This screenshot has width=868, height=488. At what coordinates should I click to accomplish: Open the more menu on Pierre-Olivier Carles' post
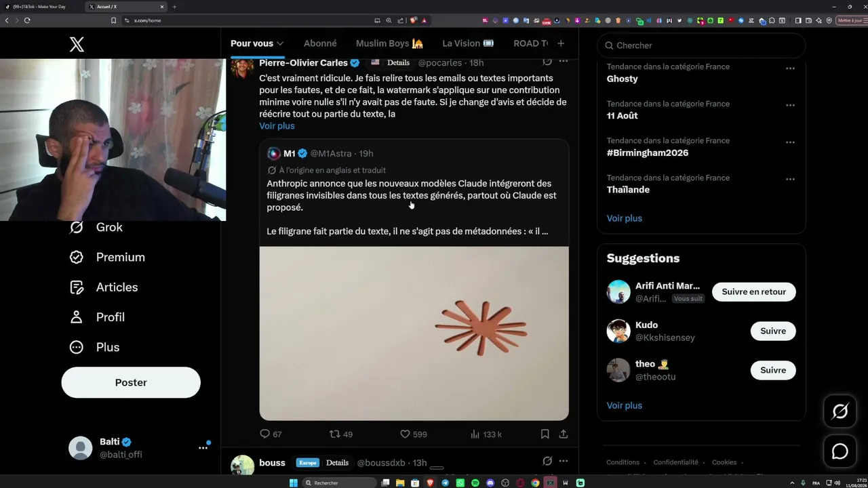coord(563,62)
